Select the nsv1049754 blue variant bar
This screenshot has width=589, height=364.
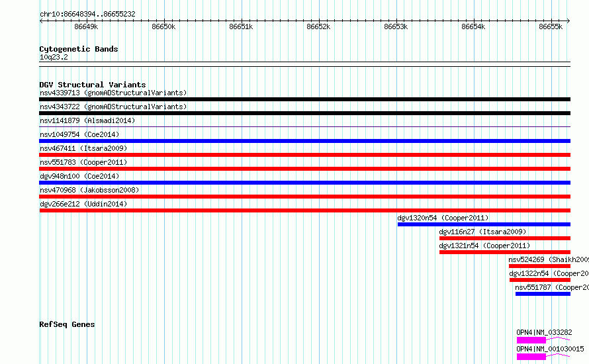[304, 141]
